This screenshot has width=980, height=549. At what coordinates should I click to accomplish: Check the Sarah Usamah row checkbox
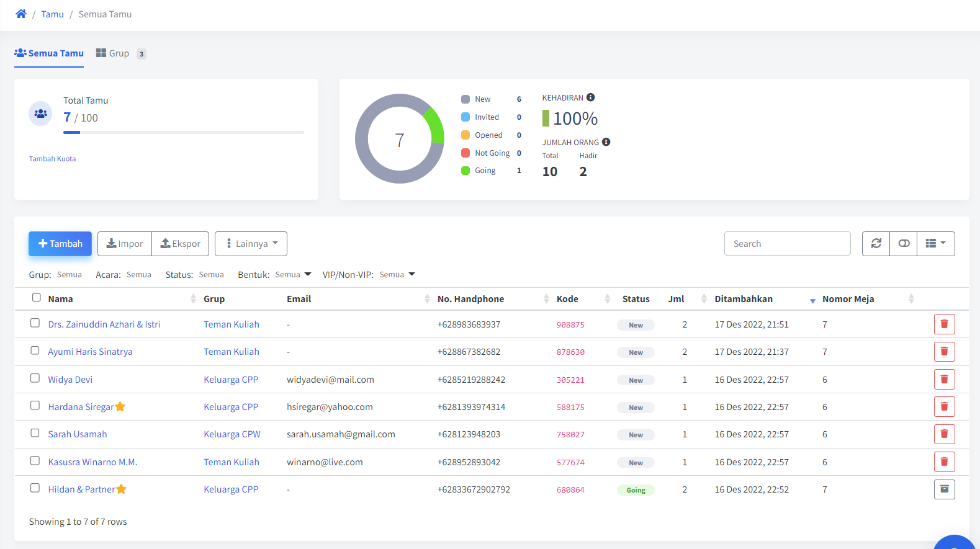[35, 433]
